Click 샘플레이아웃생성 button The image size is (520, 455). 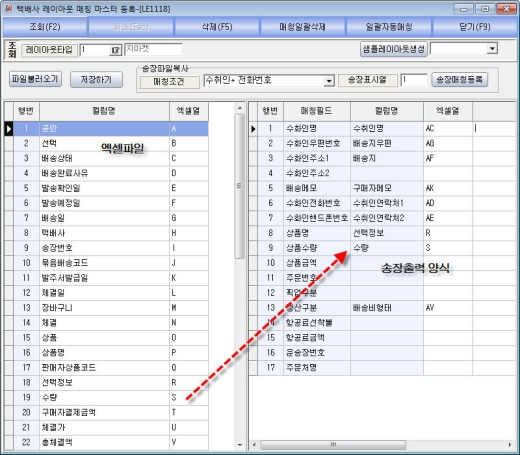pos(394,49)
